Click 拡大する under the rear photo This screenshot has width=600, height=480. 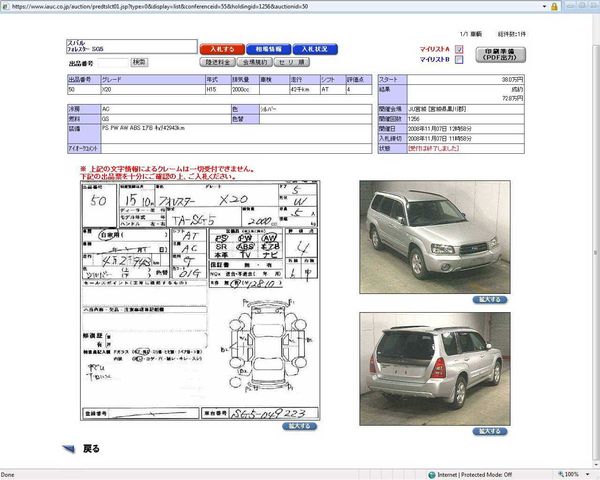point(490,431)
